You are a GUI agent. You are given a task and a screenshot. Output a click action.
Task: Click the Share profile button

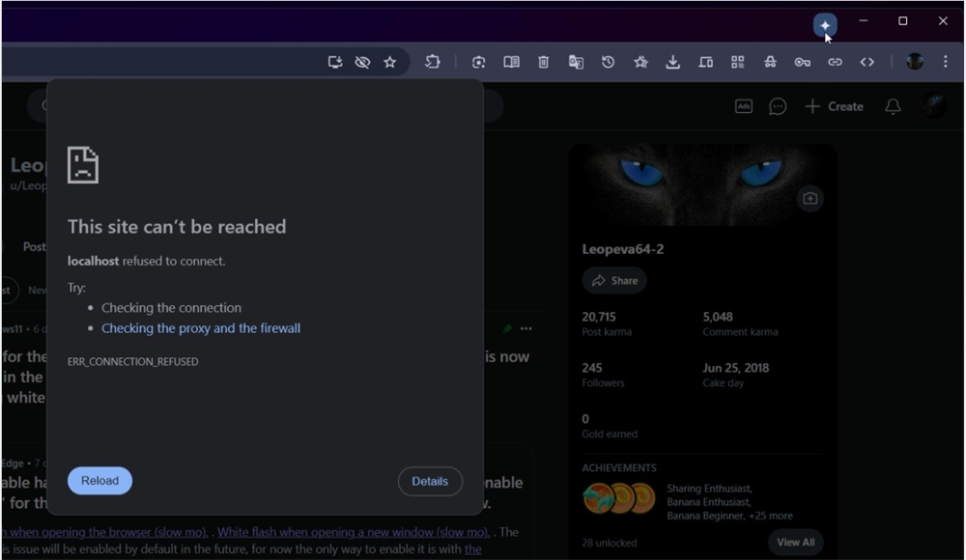pos(614,280)
